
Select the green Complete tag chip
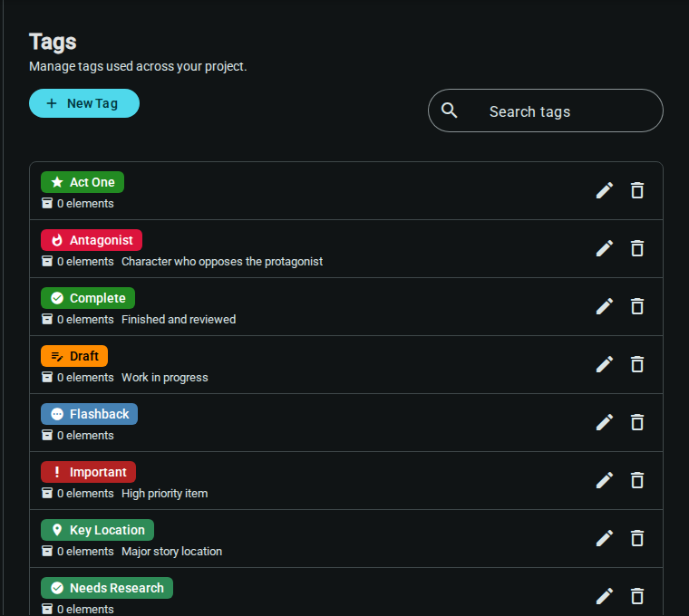point(88,298)
